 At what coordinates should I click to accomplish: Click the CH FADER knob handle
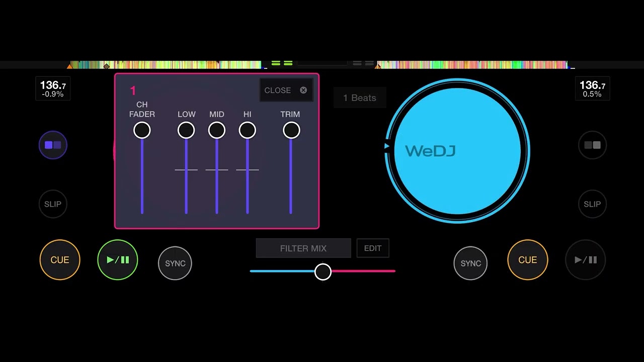(142, 131)
